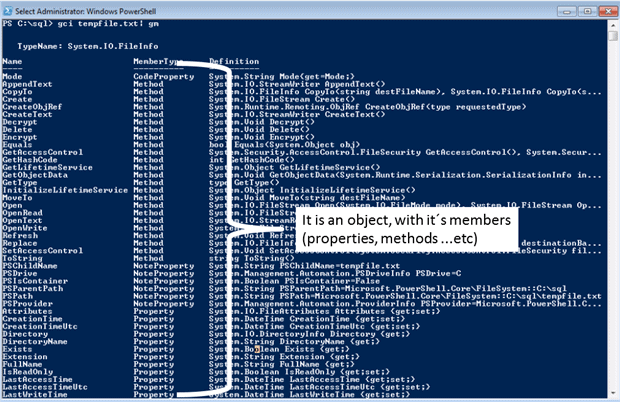Click the 'CreationTimeUtc' member name
The image size is (620, 402).
(x=40, y=327)
